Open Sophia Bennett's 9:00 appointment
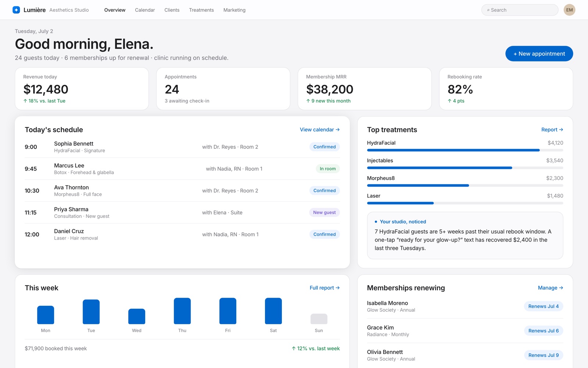 tap(182, 147)
